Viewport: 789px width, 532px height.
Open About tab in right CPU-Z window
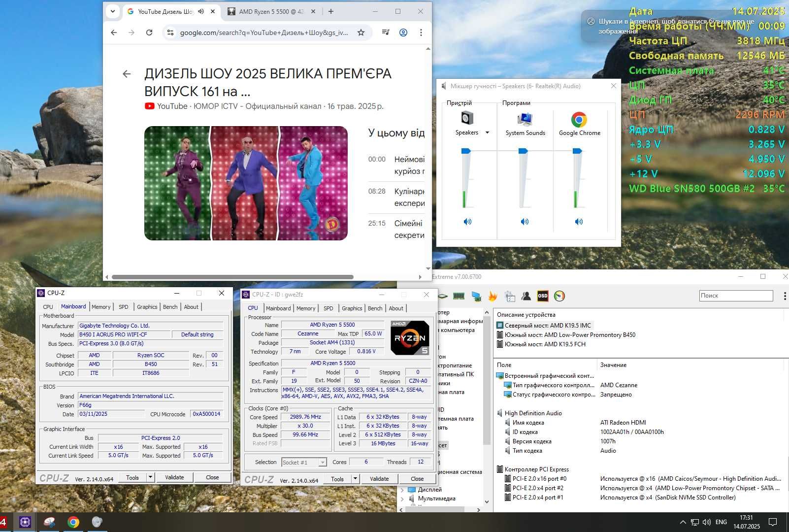[396, 308]
